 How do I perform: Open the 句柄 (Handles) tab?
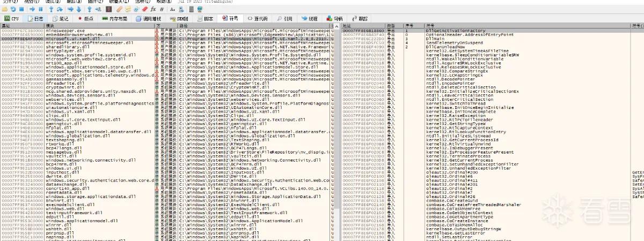pos(334,18)
